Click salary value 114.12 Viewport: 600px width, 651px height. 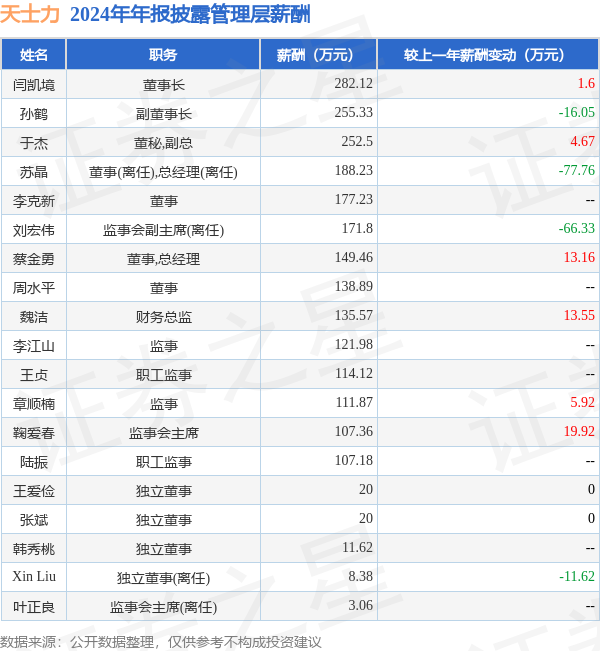click(354, 373)
